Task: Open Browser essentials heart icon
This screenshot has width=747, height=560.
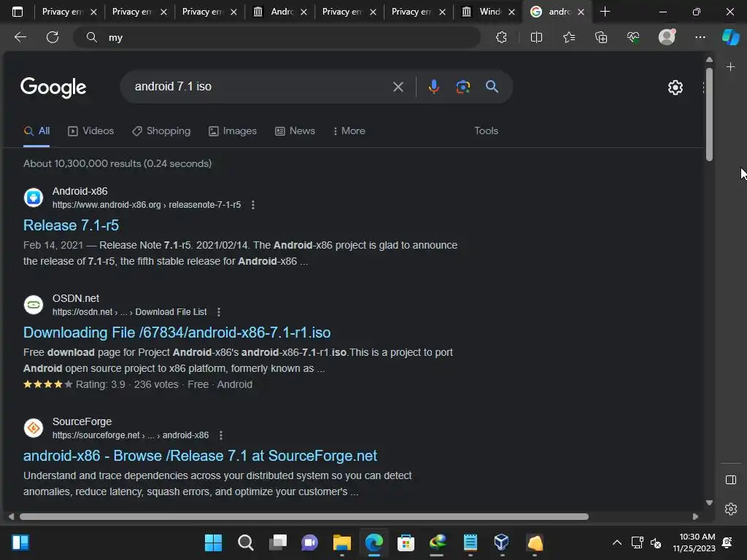Action: click(x=633, y=37)
